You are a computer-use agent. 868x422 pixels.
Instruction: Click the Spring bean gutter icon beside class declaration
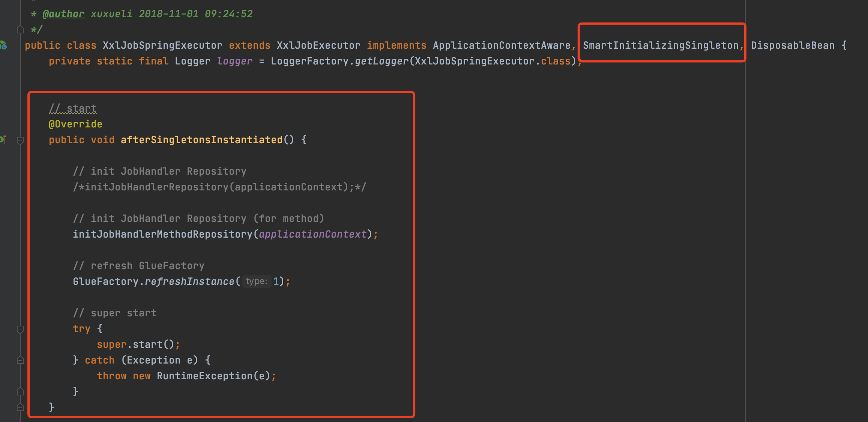3,45
